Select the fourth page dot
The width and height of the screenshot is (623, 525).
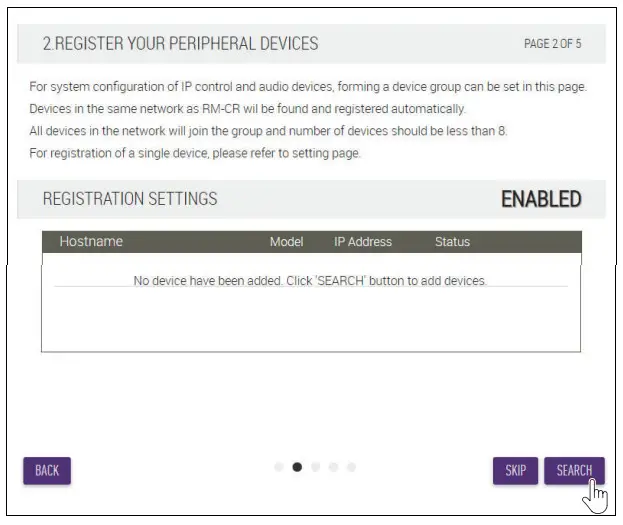[333, 467]
